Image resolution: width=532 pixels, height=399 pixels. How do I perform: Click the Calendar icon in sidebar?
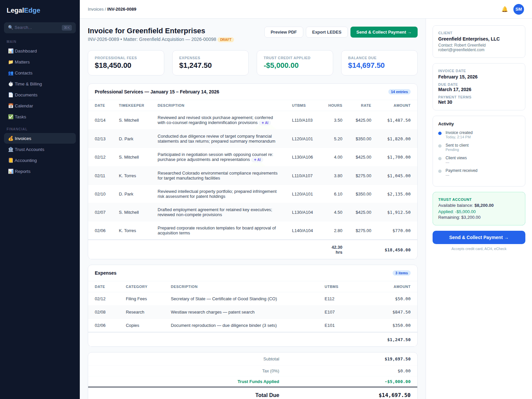11,106
